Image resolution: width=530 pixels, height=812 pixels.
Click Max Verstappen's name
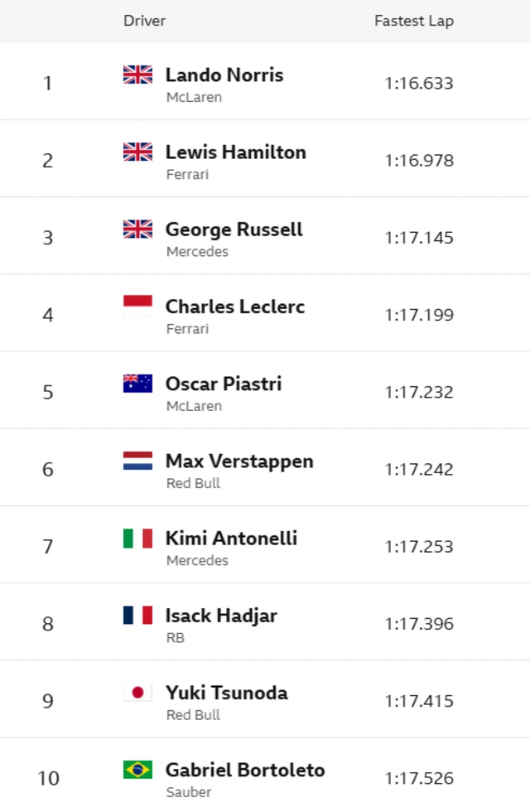coord(239,461)
